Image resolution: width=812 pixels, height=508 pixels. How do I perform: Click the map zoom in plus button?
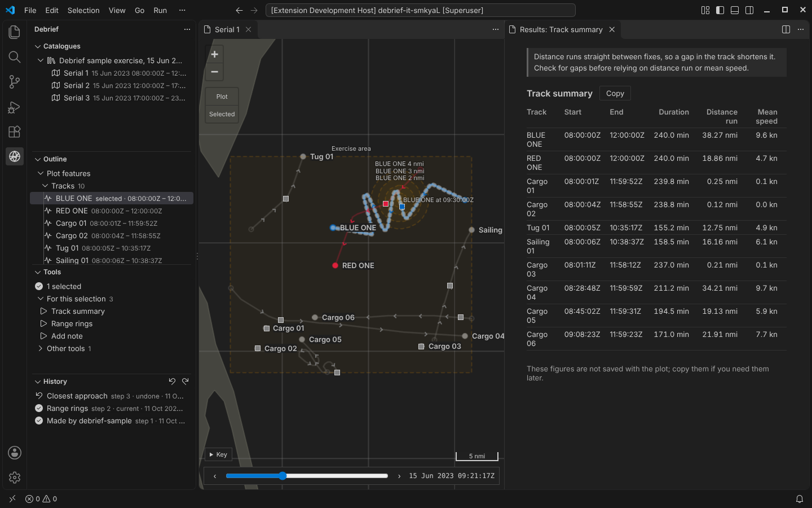coord(214,54)
